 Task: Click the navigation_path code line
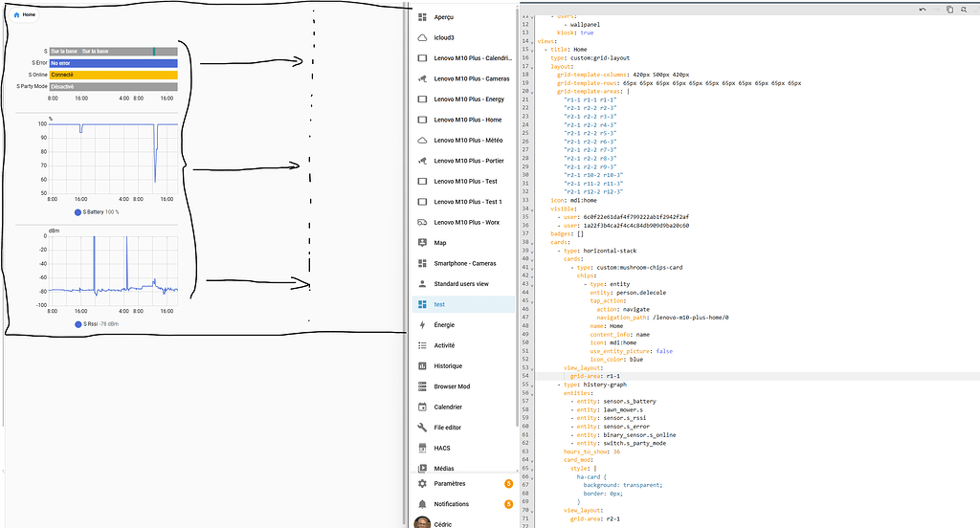point(662,318)
